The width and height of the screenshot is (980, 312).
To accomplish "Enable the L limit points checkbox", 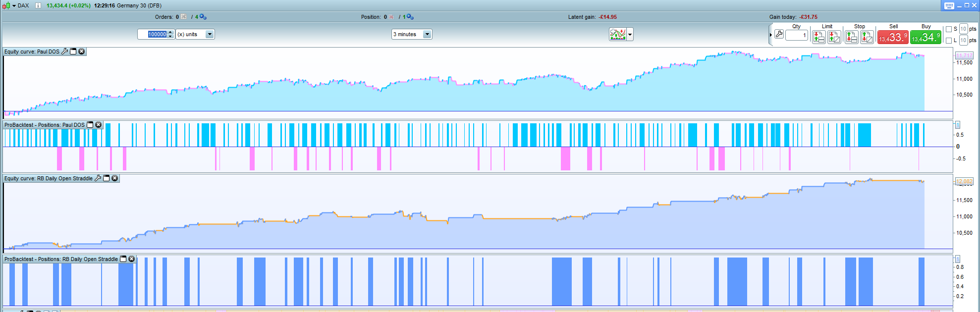I will click(x=949, y=41).
